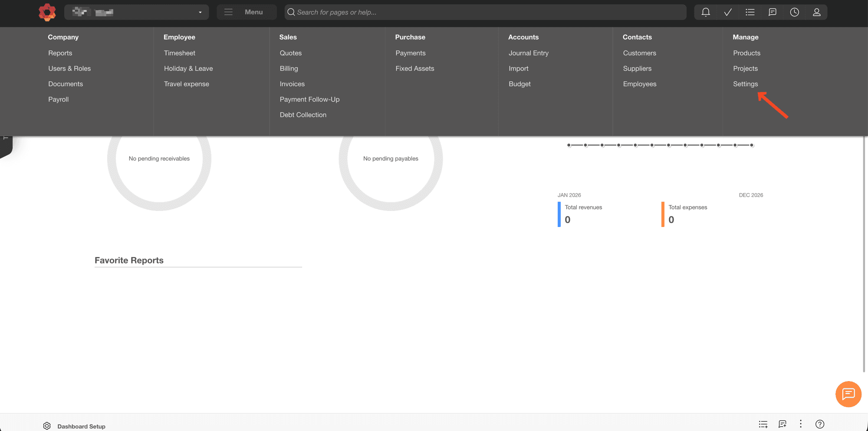Click the red hexagon app logo
Screen dimensions: 868x431
[47, 12]
